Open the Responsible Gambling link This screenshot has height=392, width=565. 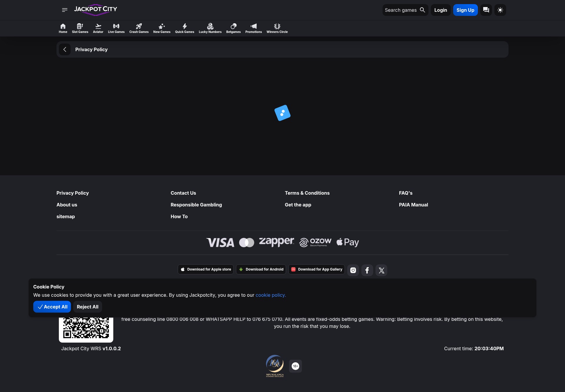point(196,205)
